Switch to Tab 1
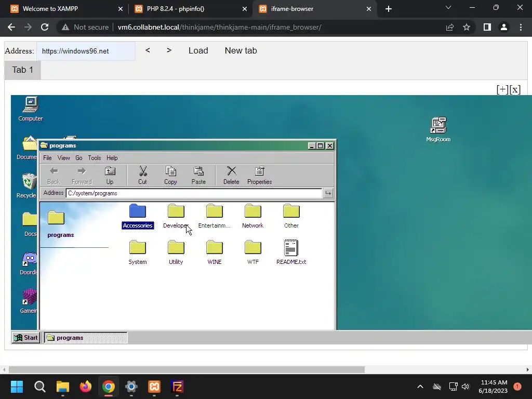Image resolution: width=532 pixels, height=399 pixels. tap(23, 70)
